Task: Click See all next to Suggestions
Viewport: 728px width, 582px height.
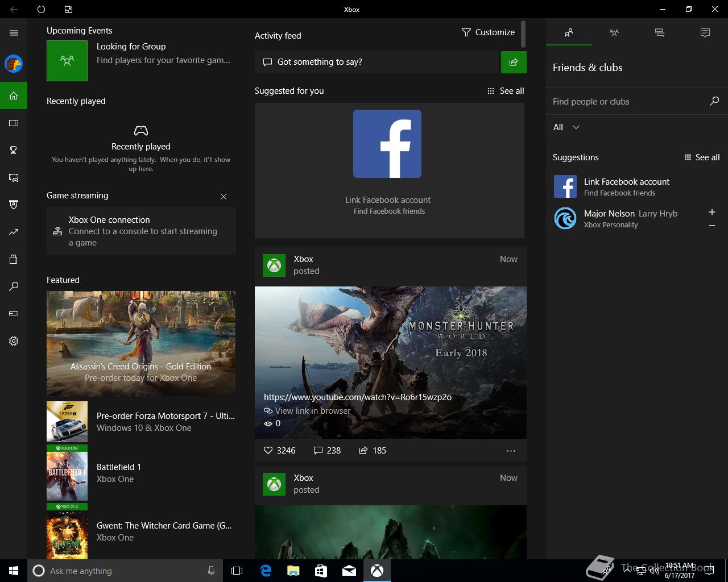Action: 702,157
